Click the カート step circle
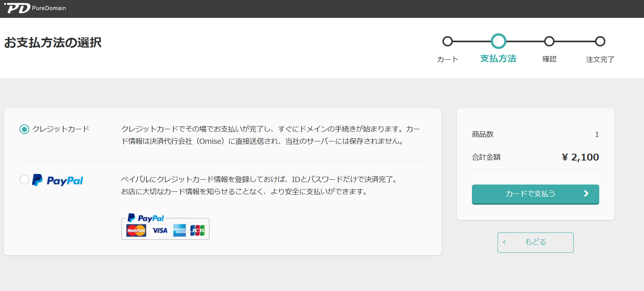The image size is (644, 291). tap(448, 41)
